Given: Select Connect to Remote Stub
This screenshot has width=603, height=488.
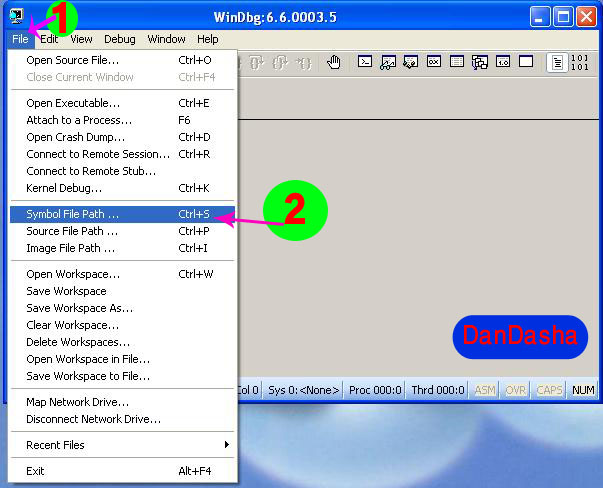Looking at the screenshot, I should 122,171.
